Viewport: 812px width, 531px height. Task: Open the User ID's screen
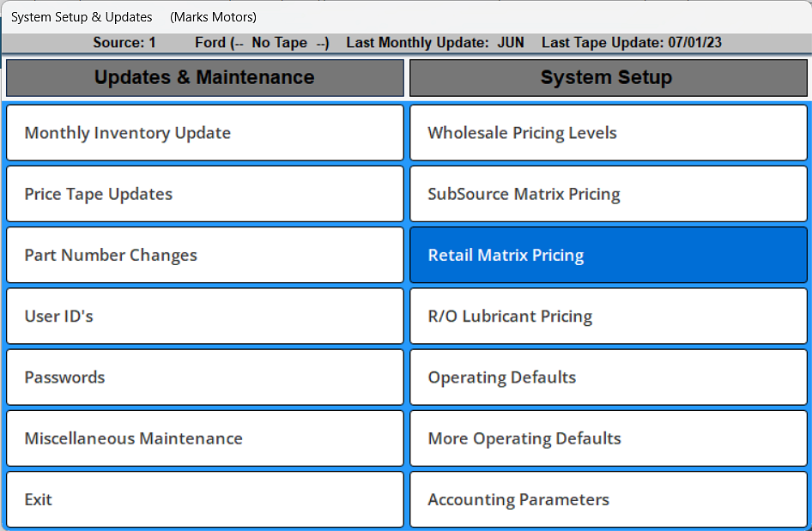204,316
